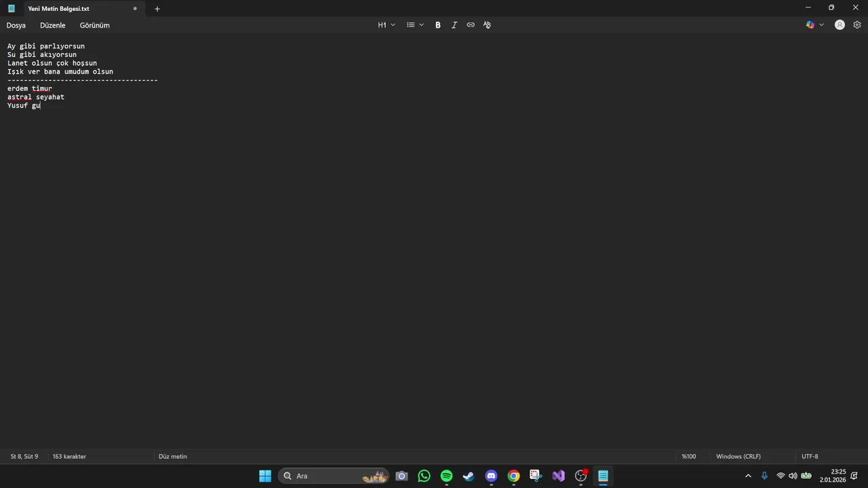868x488 pixels.
Task: Open the OBS Studio taskbar icon
Action: pyautogui.click(x=580, y=476)
